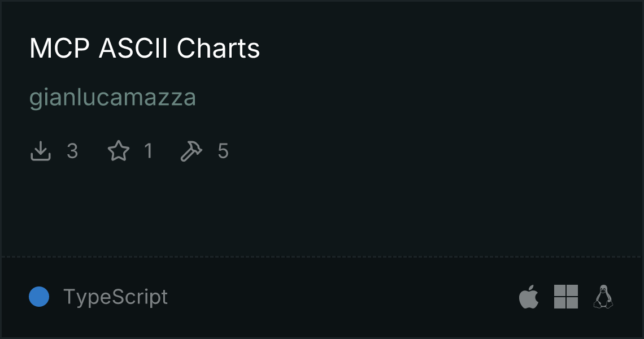This screenshot has width=644, height=339.
Task: Click the blue TypeScript language dot
Action: [x=39, y=297]
